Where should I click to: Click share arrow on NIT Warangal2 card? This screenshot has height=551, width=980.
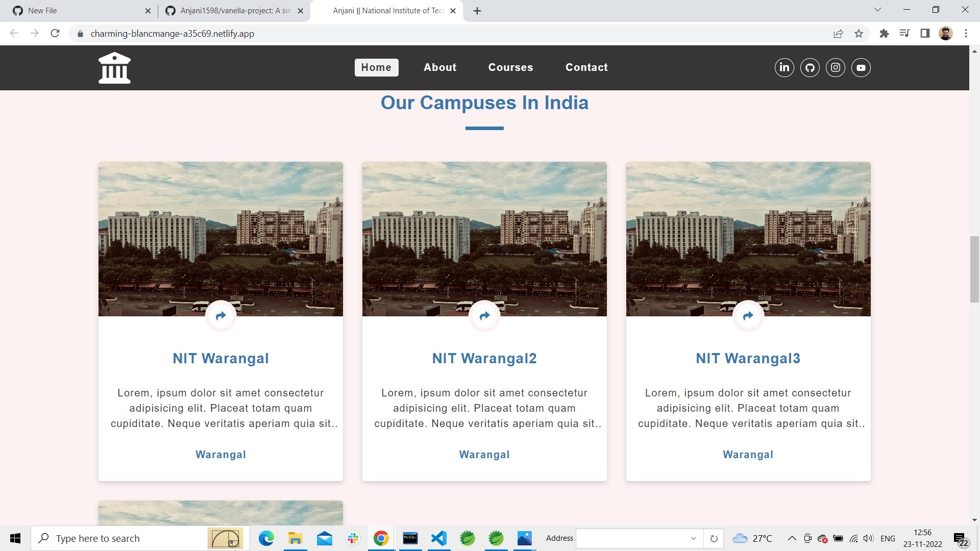pyautogui.click(x=484, y=316)
